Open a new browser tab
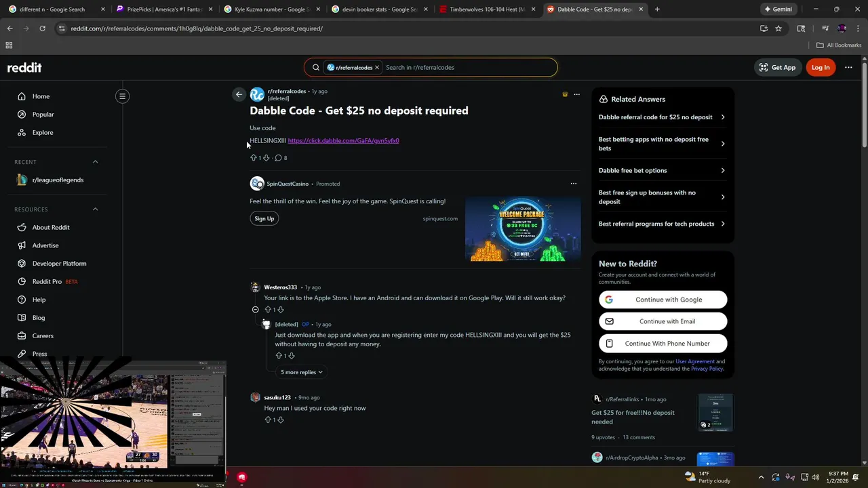The height and width of the screenshot is (488, 868). [x=657, y=9]
